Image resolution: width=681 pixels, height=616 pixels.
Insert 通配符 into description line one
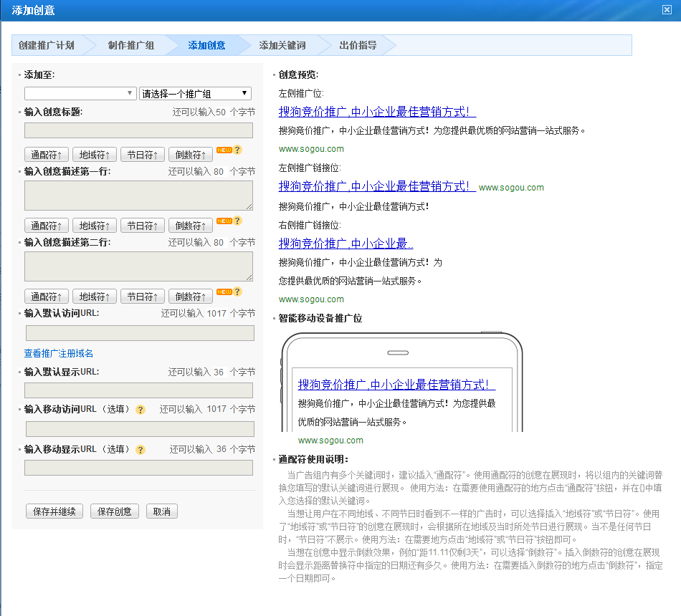(47, 226)
